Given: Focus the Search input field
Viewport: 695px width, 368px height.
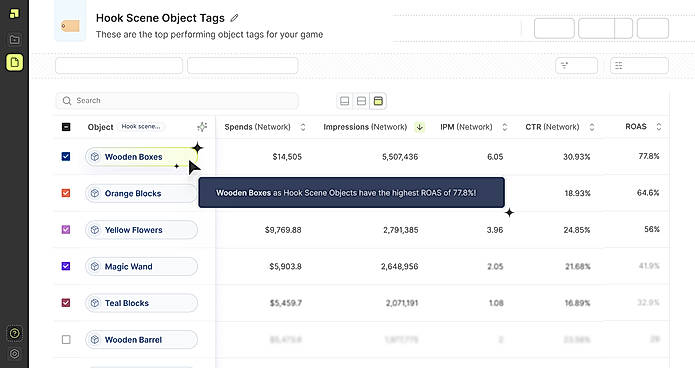Looking at the screenshot, I should [177, 101].
